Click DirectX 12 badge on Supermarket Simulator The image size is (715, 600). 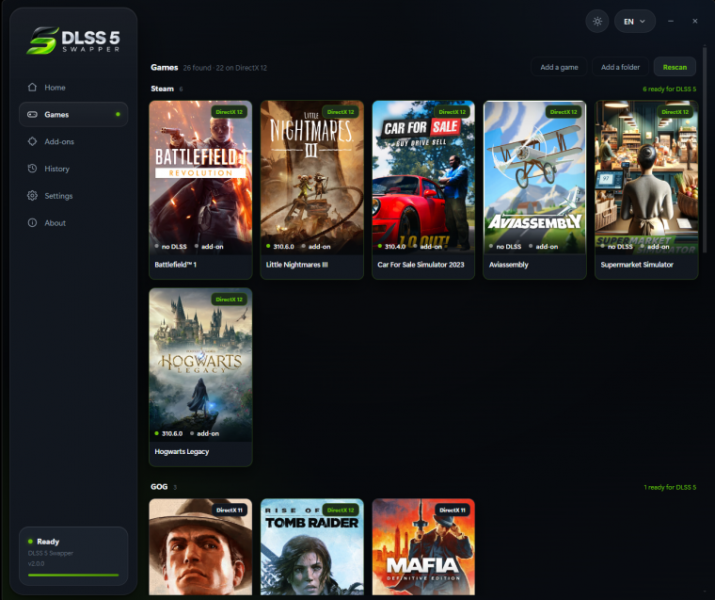pos(675,112)
